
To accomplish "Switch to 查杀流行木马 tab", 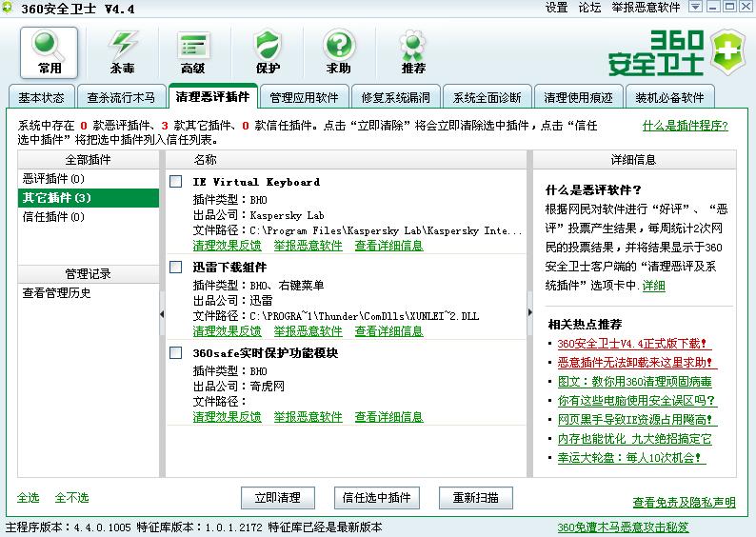I will (121, 97).
